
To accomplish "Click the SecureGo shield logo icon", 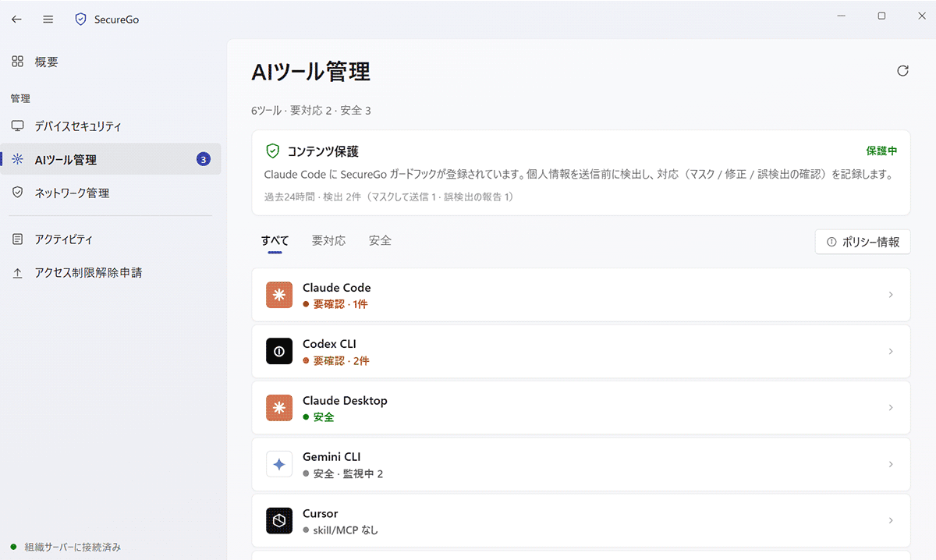I will pos(80,19).
